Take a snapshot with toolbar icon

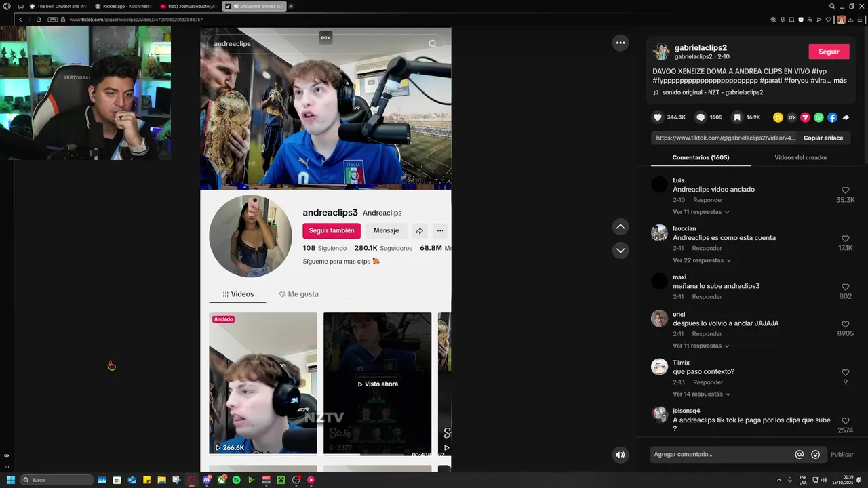pyautogui.click(x=791, y=20)
